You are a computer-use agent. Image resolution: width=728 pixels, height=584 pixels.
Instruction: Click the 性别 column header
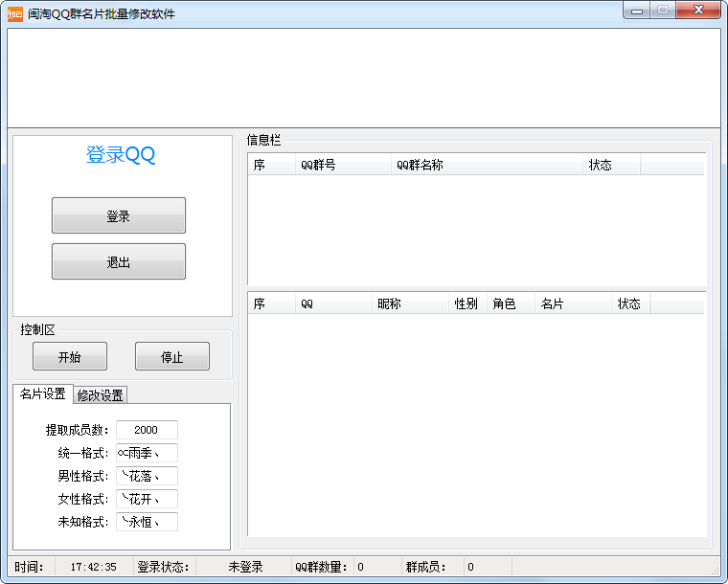[467, 303]
